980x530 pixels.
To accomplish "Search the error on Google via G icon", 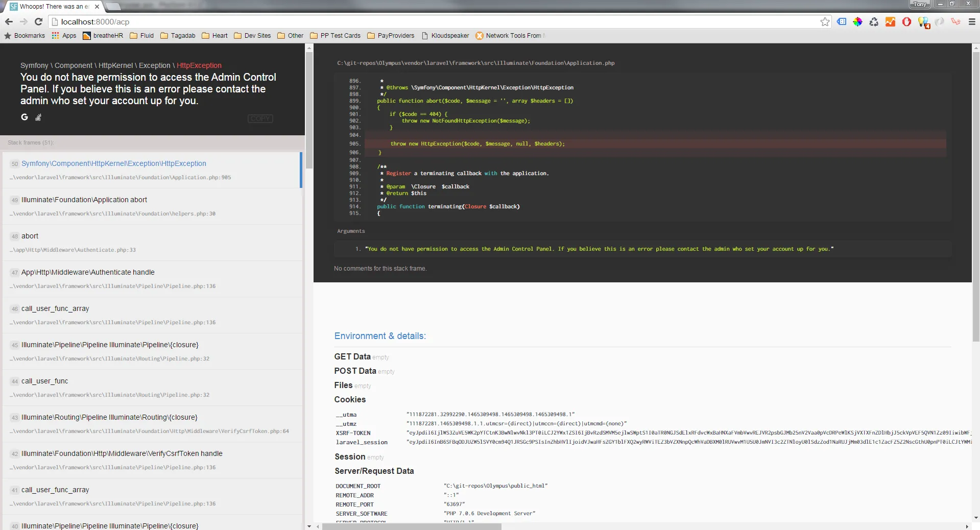I will tap(24, 117).
